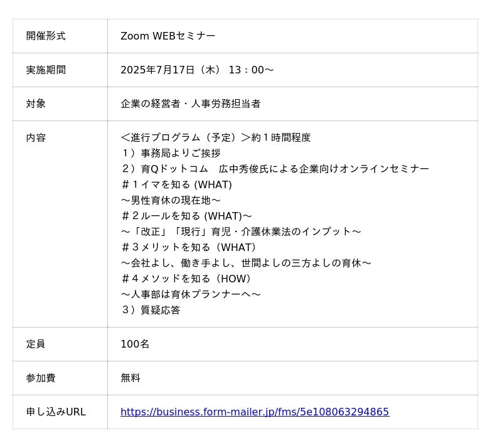The height and width of the screenshot is (448, 502).
Task: Click the ＃４メソッドを知る（HOW） line
Action: click(186, 279)
